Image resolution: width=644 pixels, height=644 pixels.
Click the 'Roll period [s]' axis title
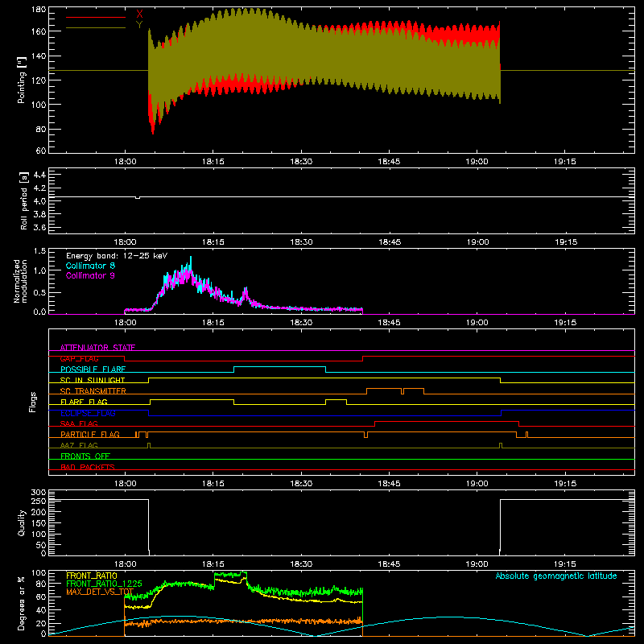point(24,200)
